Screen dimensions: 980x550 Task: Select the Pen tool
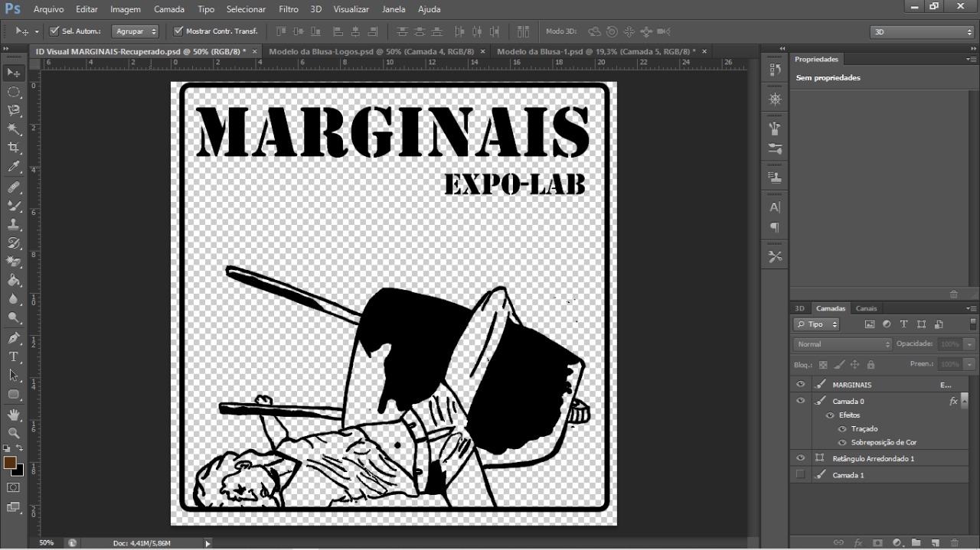tap(14, 338)
